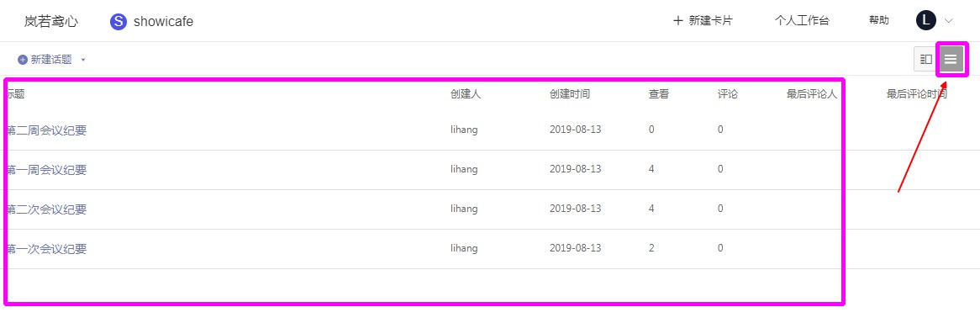Switch to the split panel view icon
Viewport: 980px width, 323px height.
(925, 60)
